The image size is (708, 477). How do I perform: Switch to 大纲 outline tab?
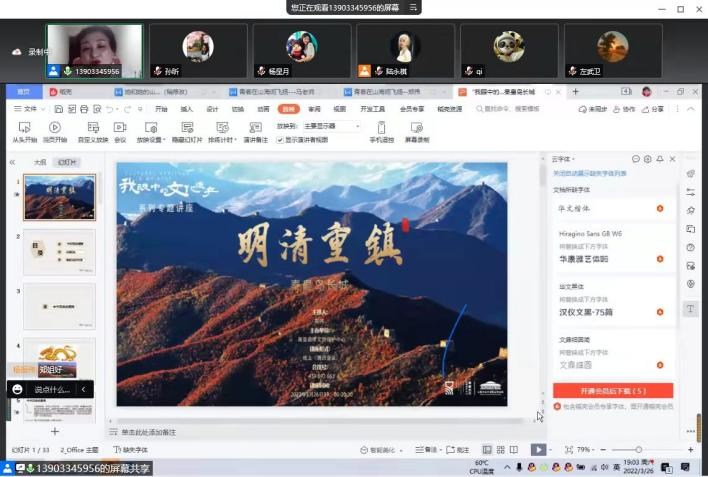40,161
